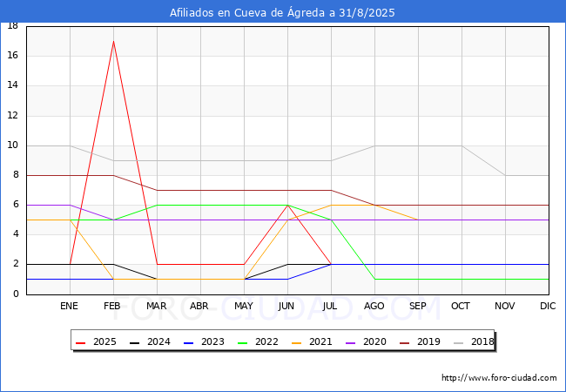This screenshot has height=392, width=566.
Task: Open the foro-ciudad.com URL link
Action: 499,378
